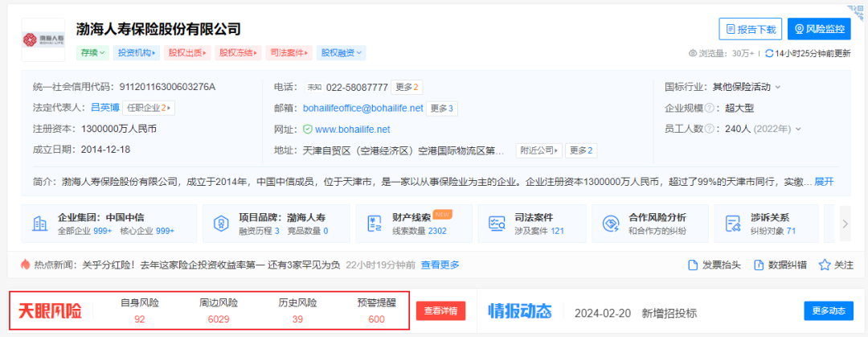Click the 风险监控 button
This screenshot has height=337, width=868.
pyautogui.click(x=819, y=29)
